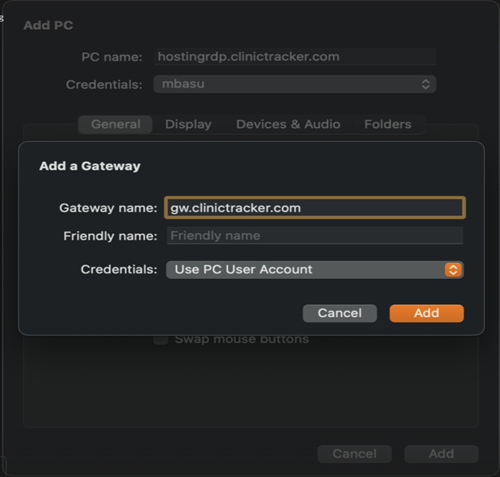Click the PC name field with hostingrdp.clinictracker.com

click(x=295, y=57)
